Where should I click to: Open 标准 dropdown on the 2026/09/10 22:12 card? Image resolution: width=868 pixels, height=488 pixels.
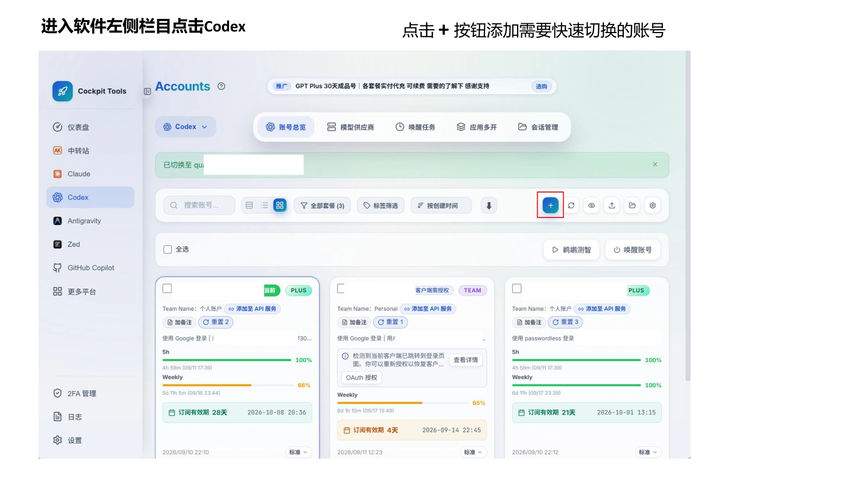648,452
